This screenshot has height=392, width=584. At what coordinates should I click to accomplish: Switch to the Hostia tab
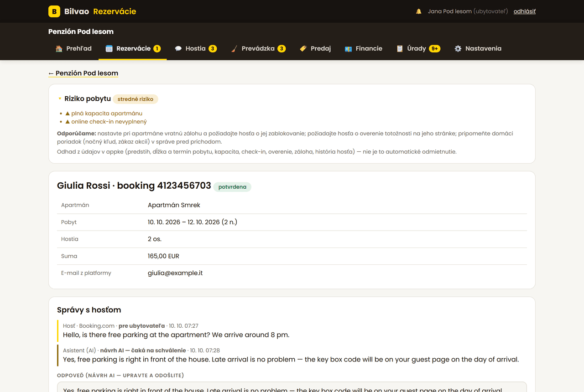pos(195,48)
